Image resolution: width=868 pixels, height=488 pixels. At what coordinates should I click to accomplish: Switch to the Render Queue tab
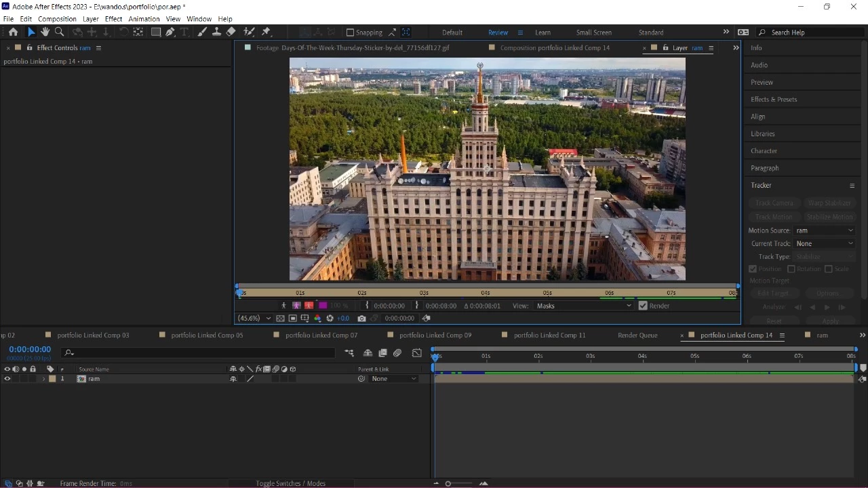tap(637, 335)
